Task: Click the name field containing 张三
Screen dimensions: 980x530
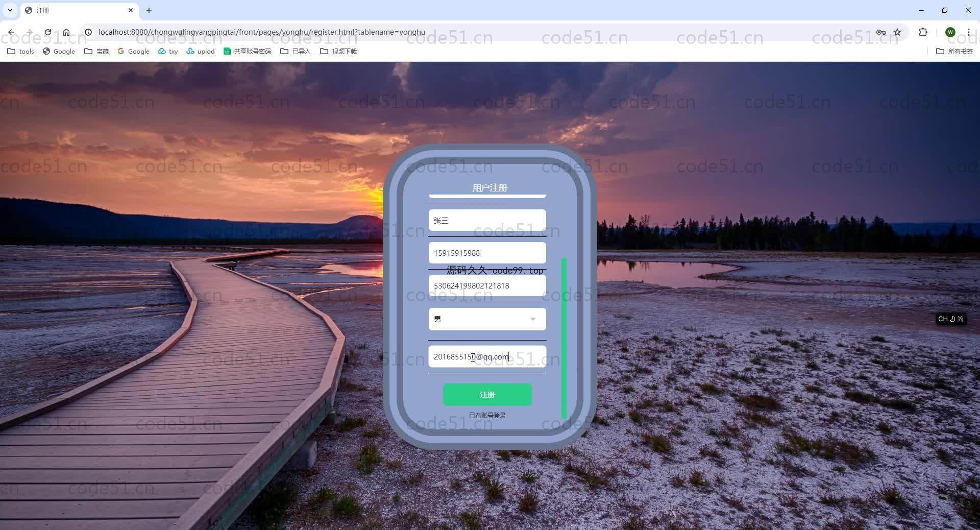Action: coord(487,220)
